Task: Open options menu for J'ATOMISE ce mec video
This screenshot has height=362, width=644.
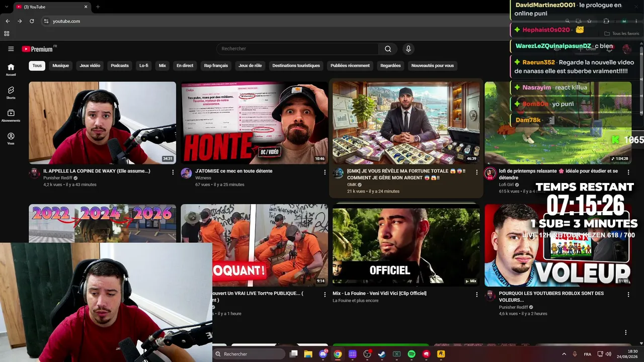Action: click(325, 172)
